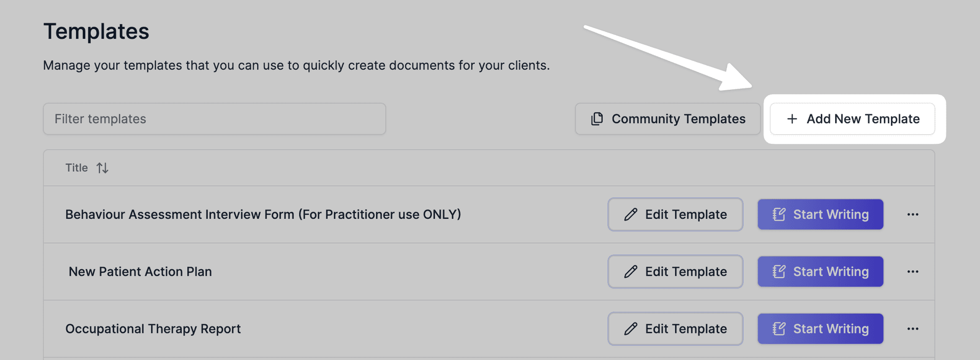Image resolution: width=980 pixels, height=360 pixels.
Task: Click Start Writing notepad icon for Behaviour Assessment
Action: point(779,215)
